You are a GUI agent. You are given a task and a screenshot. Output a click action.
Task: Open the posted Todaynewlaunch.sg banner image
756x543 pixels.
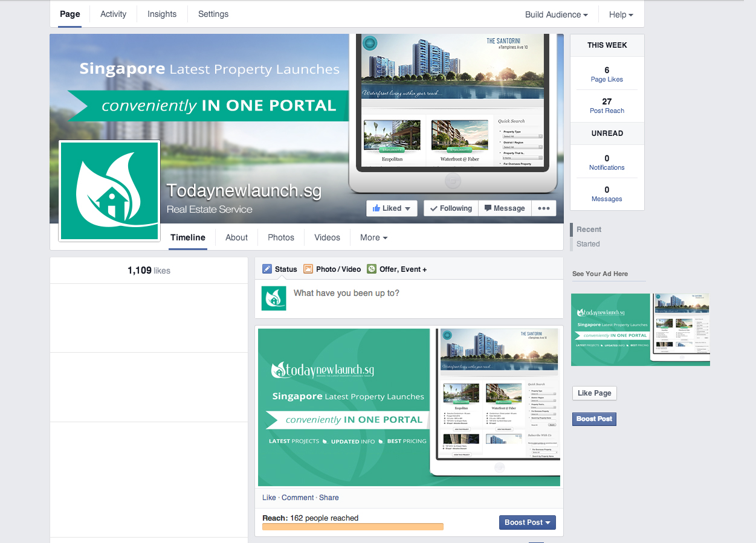tap(409, 407)
